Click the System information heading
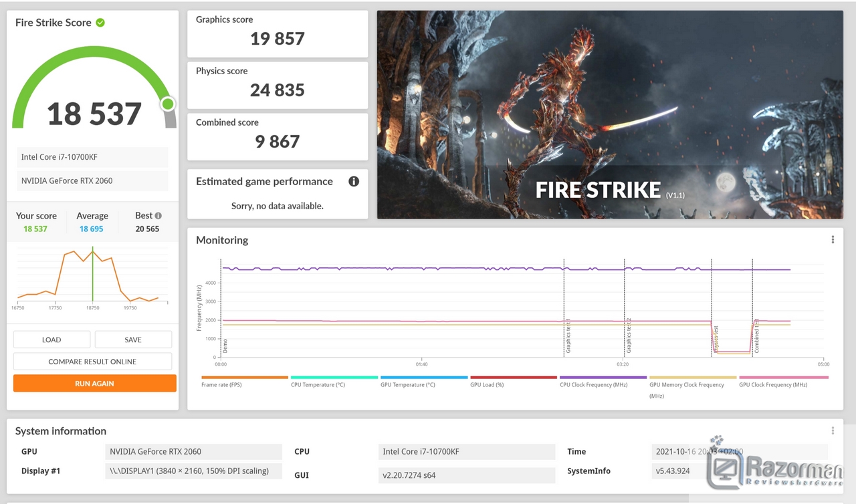Image resolution: width=856 pixels, height=504 pixels. [61, 431]
